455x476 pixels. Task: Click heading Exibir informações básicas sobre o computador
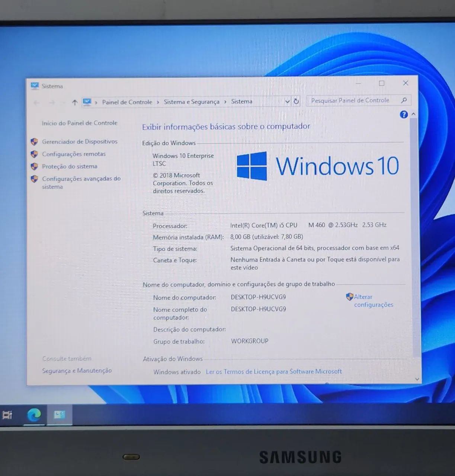[x=226, y=126]
